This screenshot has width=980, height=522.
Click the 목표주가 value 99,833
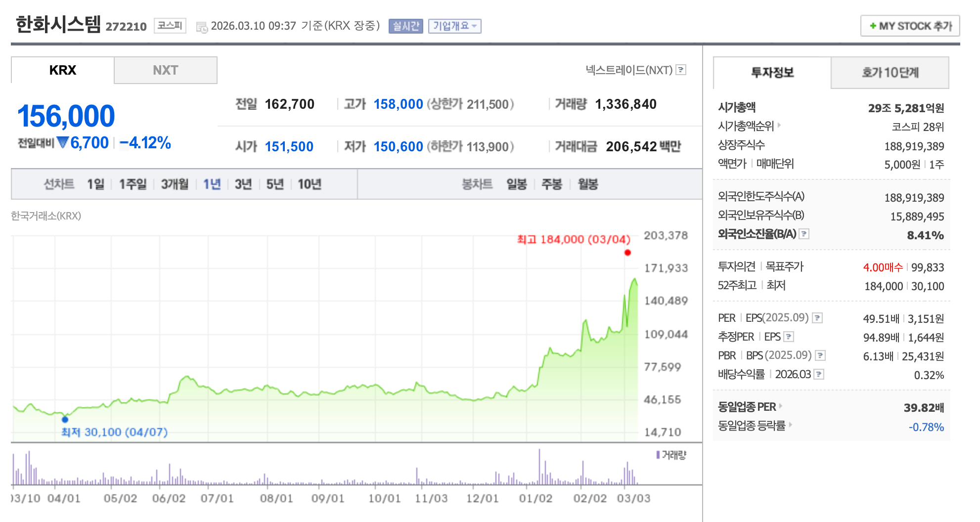928,267
